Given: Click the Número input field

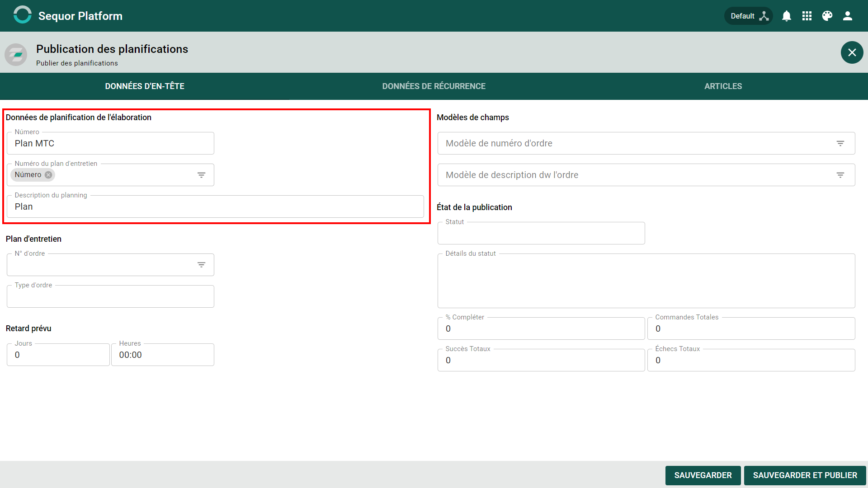Looking at the screenshot, I should point(110,143).
